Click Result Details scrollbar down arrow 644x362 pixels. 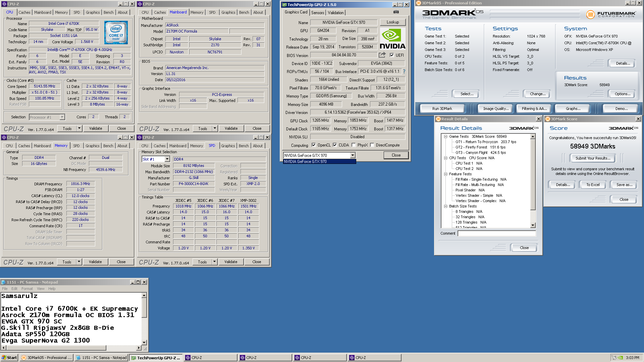point(533,225)
